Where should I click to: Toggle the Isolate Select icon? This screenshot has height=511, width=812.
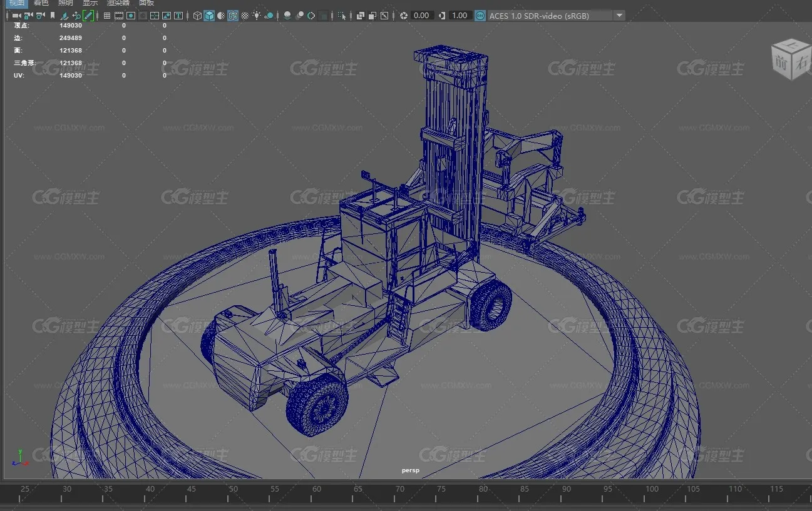coord(342,16)
